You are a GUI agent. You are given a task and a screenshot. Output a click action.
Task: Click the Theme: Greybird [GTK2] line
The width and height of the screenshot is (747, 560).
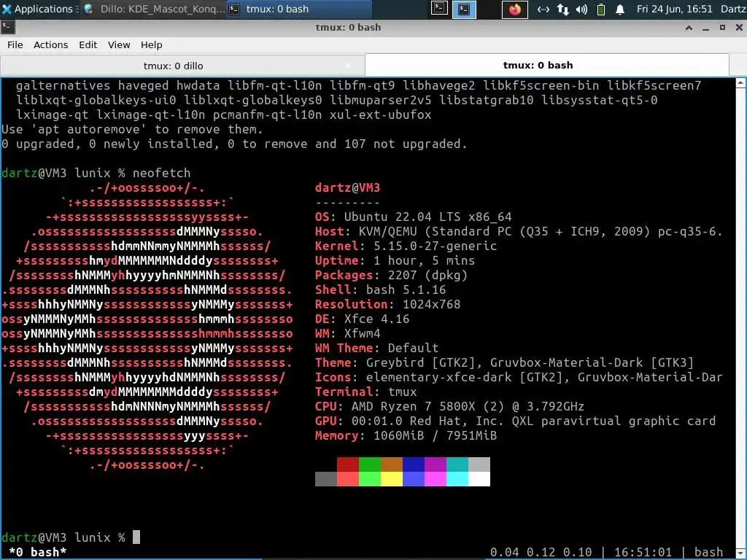click(504, 362)
